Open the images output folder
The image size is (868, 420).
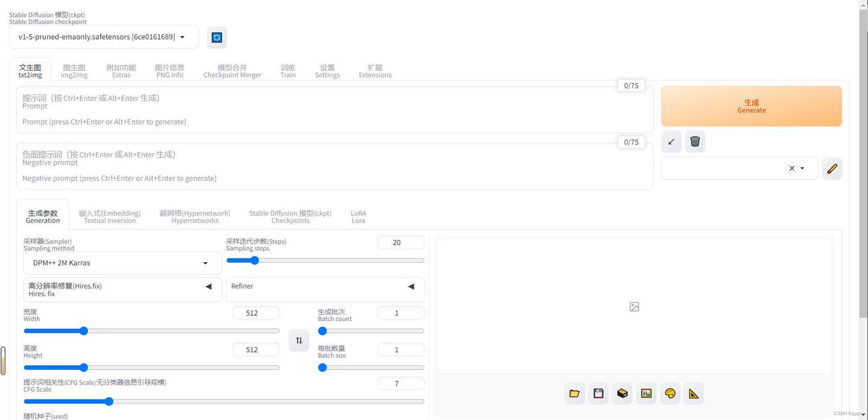point(574,393)
